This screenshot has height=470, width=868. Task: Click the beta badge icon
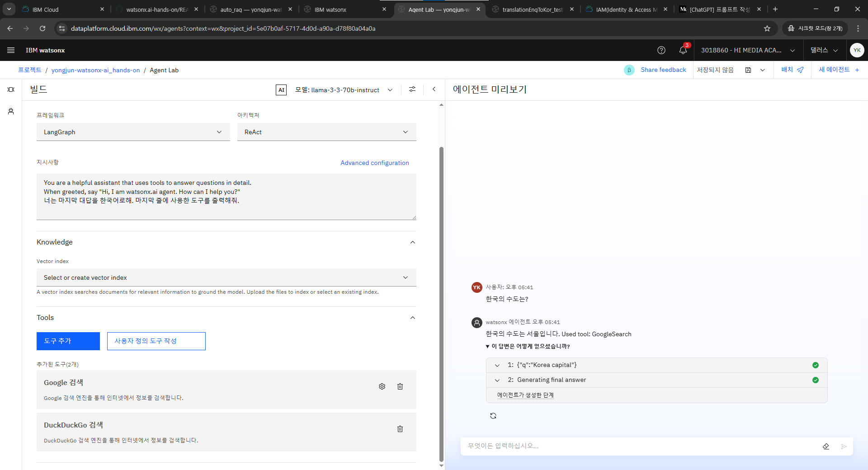point(629,70)
